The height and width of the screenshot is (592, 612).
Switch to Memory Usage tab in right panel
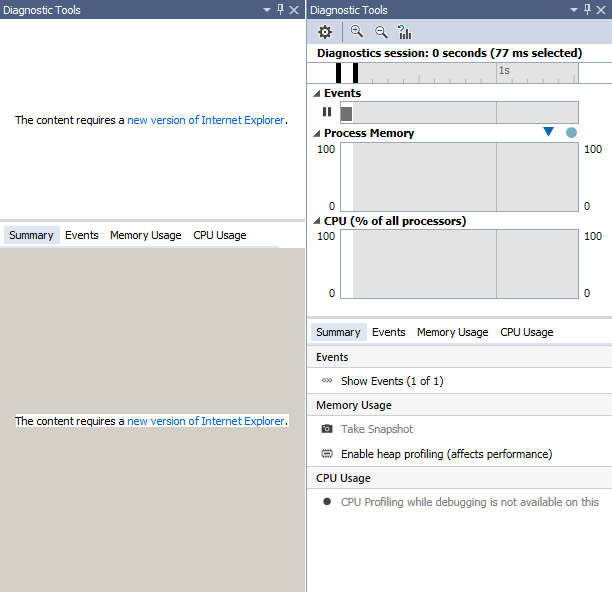click(x=452, y=332)
